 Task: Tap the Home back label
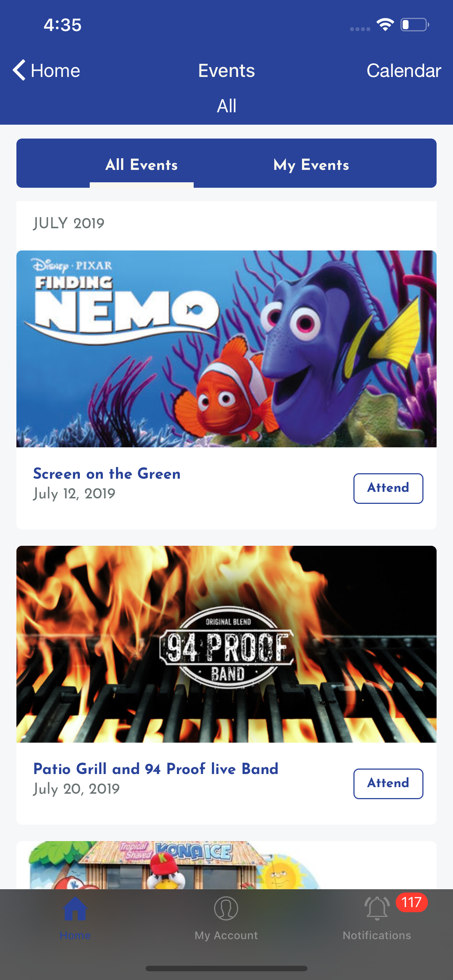[55, 70]
